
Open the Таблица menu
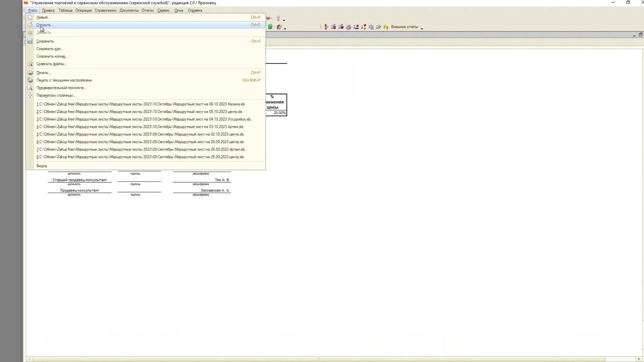pyautogui.click(x=65, y=10)
